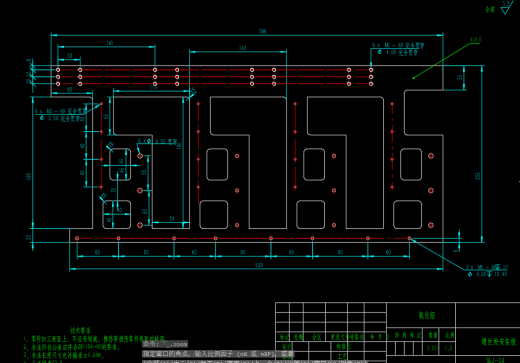The height and width of the screenshot is (363, 520).
Task: Select the green 全部 label beside roughness symbol
Action: coord(490,10)
